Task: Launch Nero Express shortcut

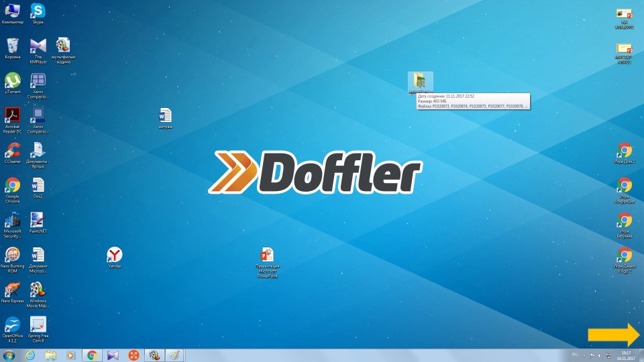Action: (x=12, y=292)
